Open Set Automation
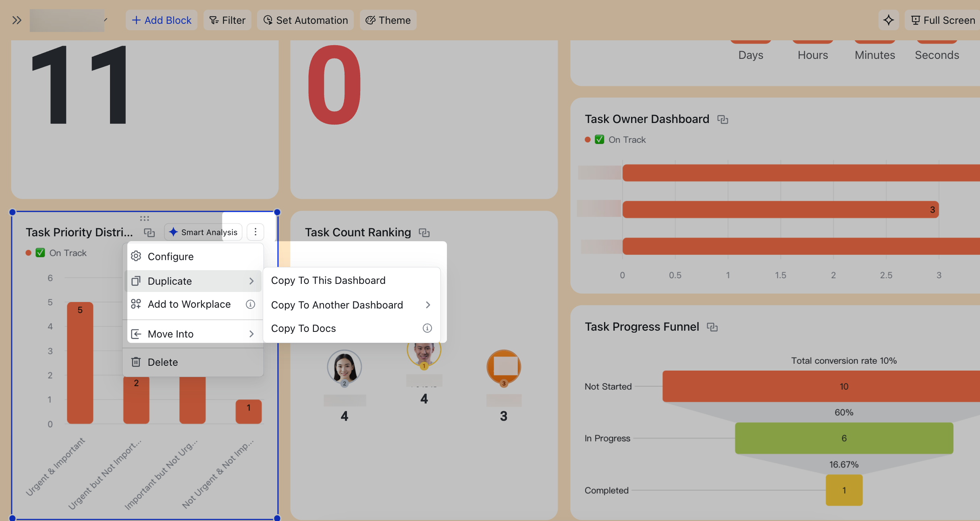Screen dimensions: 980x521 305,20
